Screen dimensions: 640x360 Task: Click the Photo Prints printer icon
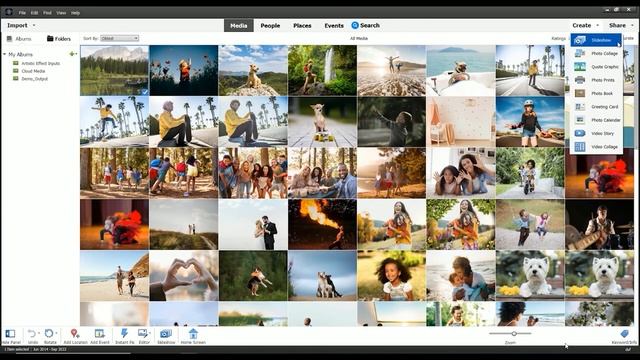point(580,80)
